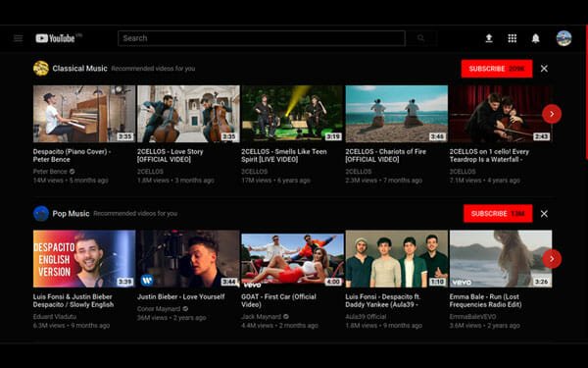Play 2CELLOS Chariots of Fire thumbnail
This screenshot has height=368, width=588.
[x=396, y=114]
